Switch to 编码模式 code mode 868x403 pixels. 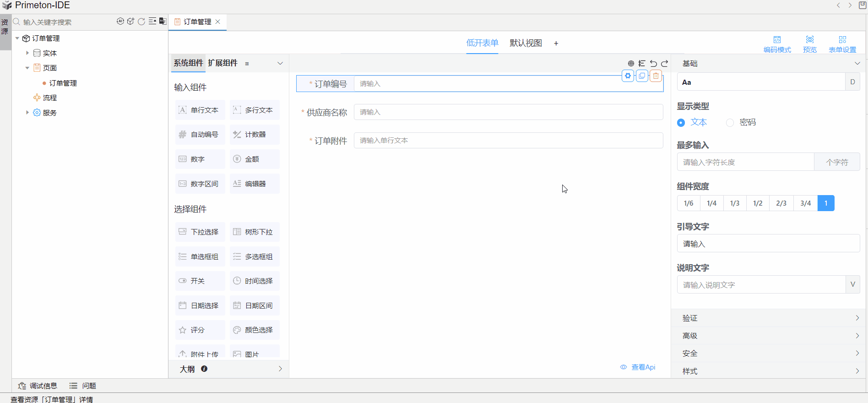[777, 44]
